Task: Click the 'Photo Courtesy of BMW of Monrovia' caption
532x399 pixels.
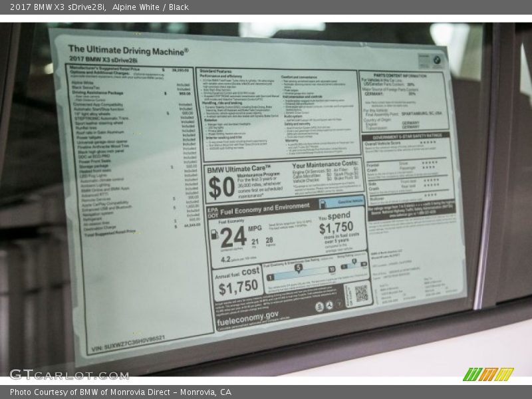Action: (x=120, y=392)
